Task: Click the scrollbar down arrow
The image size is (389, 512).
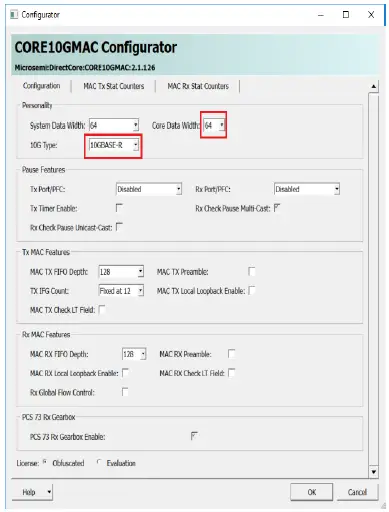Action: pos(374,472)
